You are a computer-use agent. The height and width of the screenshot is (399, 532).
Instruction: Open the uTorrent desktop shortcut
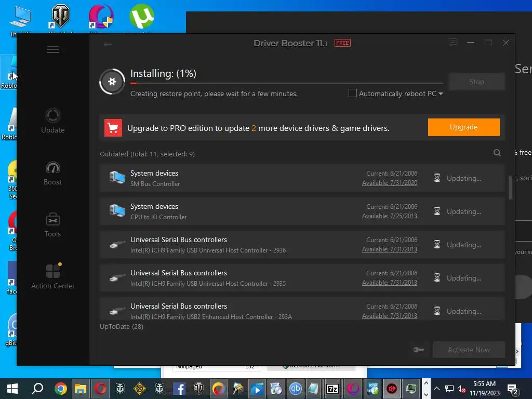[141, 19]
